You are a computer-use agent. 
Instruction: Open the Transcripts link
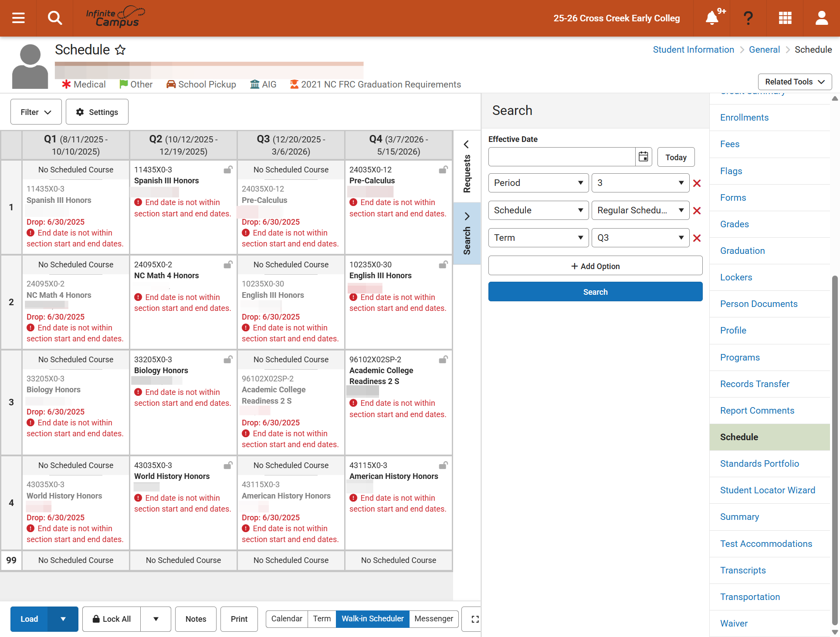[x=743, y=570]
